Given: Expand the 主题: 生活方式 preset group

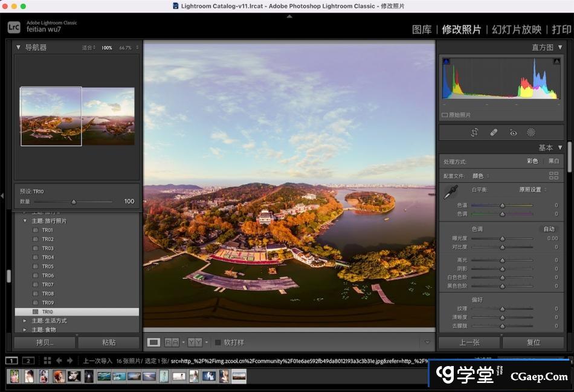Looking at the screenshot, I should click(25, 321).
